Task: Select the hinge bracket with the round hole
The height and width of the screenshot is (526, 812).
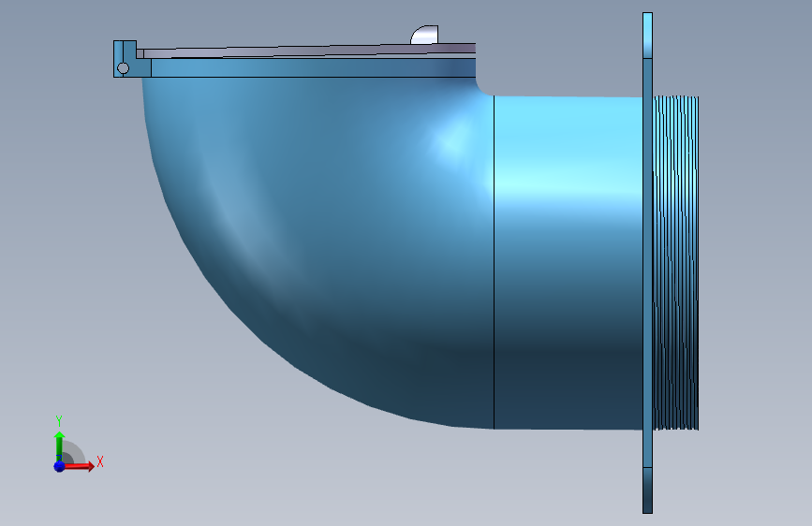Action: tap(125, 59)
